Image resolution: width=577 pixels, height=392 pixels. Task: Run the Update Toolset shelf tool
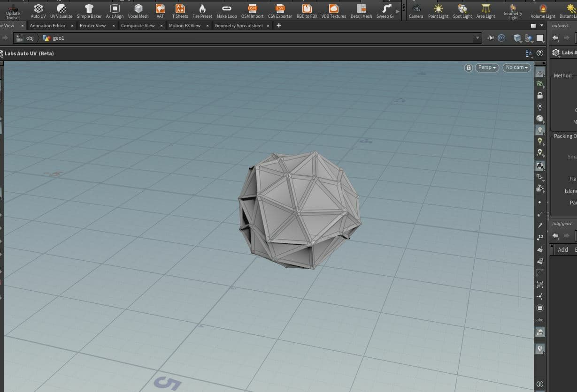click(13, 11)
